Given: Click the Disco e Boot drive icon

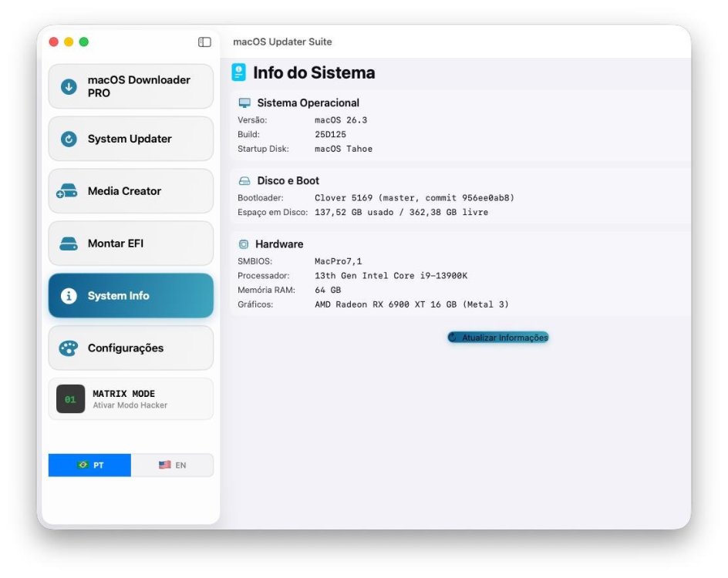Looking at the screenshot, I should coord(244,181).
